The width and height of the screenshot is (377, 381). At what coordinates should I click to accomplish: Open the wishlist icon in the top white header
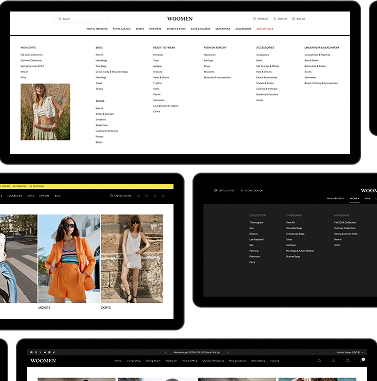[254, 19]
